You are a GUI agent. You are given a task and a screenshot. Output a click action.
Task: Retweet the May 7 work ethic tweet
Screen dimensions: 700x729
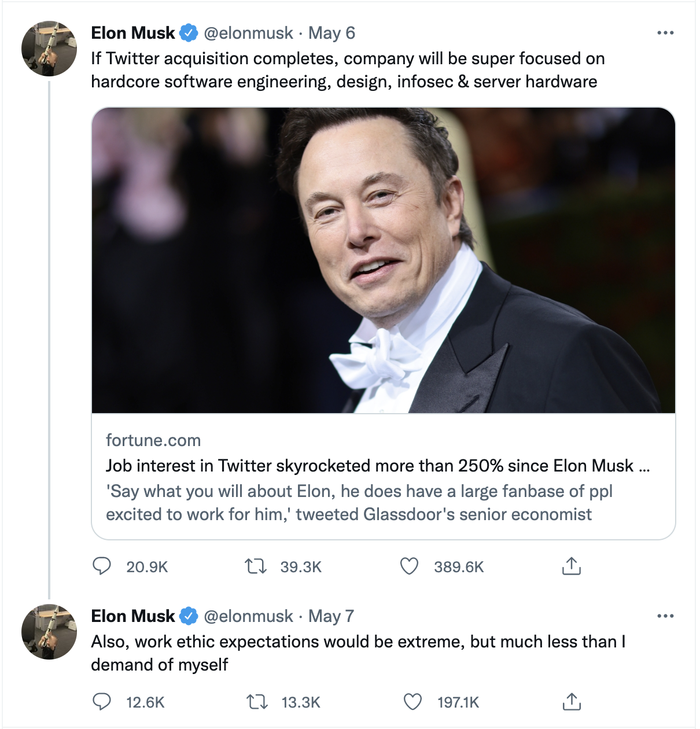point(257,702)
